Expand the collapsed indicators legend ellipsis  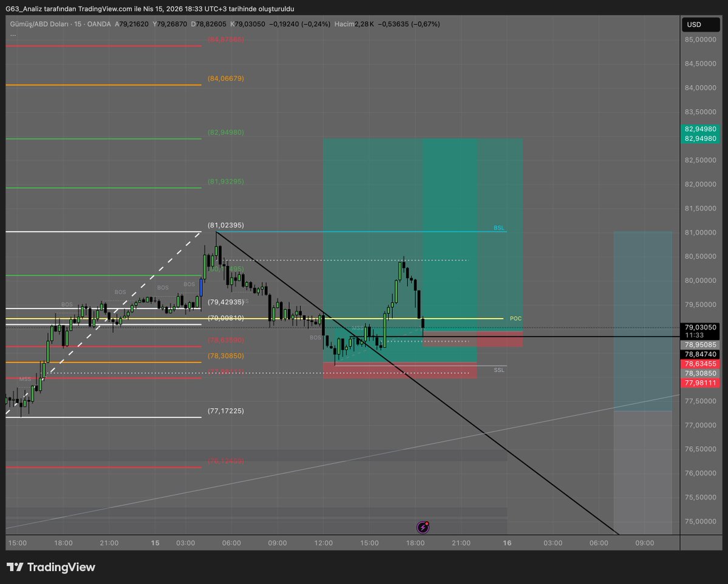pyautogui.click(x=13, y=35)
